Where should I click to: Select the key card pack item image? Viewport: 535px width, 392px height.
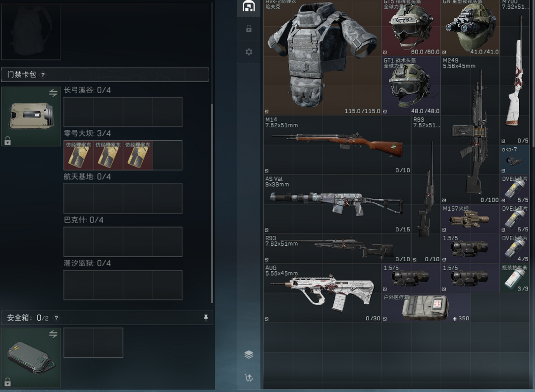pyautogui.click(x=31, y=116)
